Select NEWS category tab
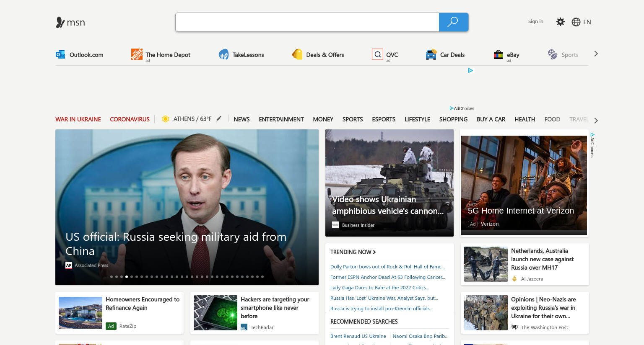 point(241,119)
